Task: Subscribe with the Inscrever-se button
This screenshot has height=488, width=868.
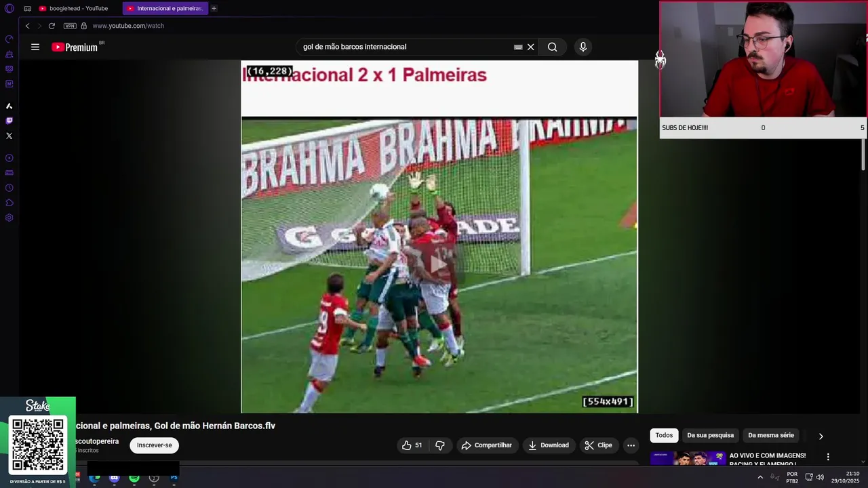Action: [155, 445]
